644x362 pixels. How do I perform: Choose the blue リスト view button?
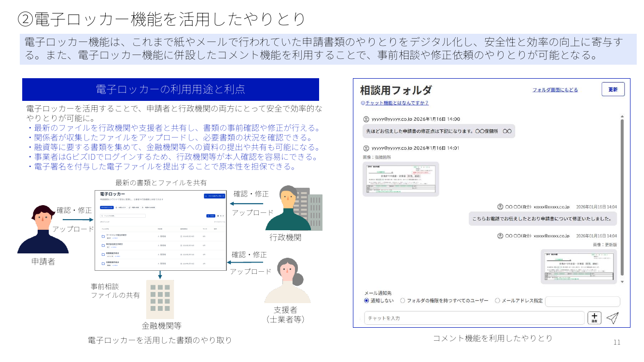pyautogui.click(x=210, y=216)
